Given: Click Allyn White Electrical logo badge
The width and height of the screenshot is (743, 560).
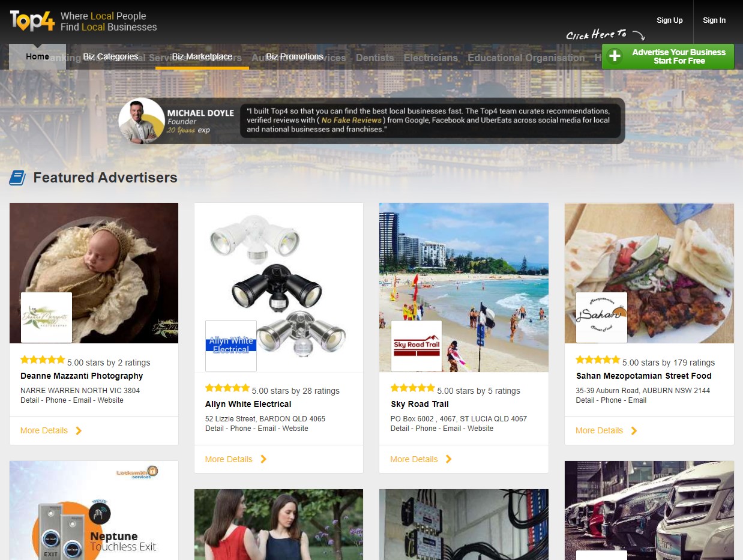Looking at the screenshot, I should click(231, 346).
